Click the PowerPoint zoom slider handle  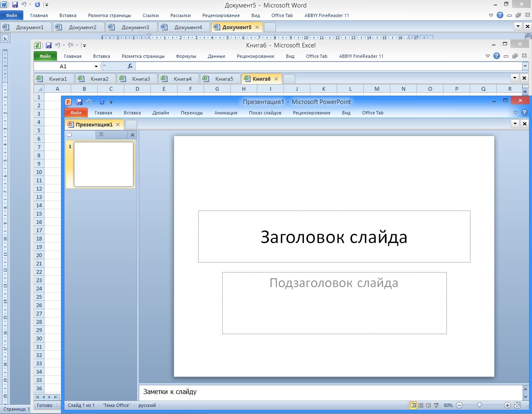click(480, 405)
